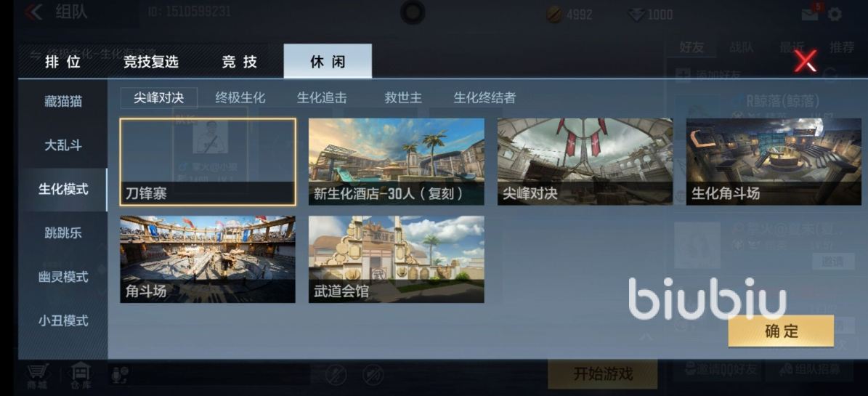The height and width of the screenshot is (396, 868).
Task: Select 生化终结者 sub-mode tab
Action: click(484, 98)
